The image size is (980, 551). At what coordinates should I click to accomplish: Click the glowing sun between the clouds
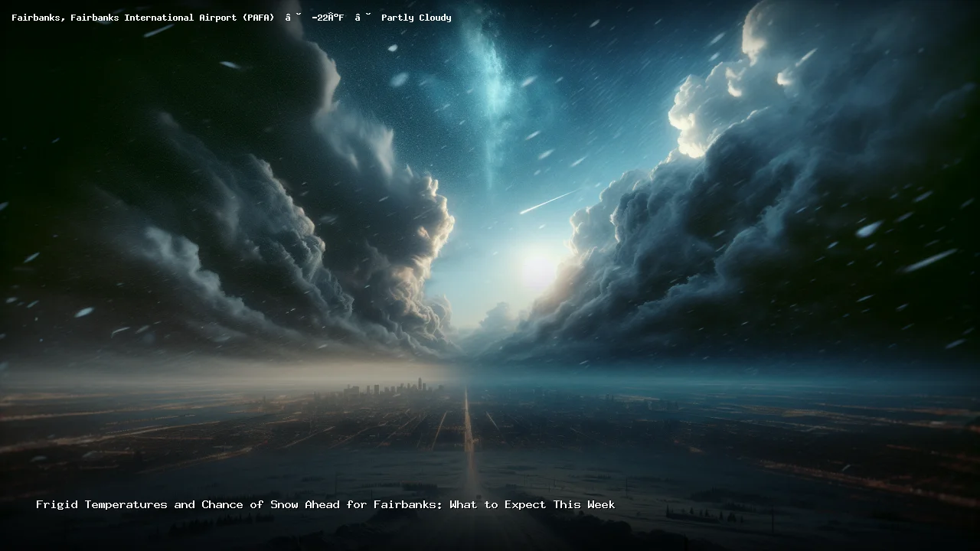538,268
